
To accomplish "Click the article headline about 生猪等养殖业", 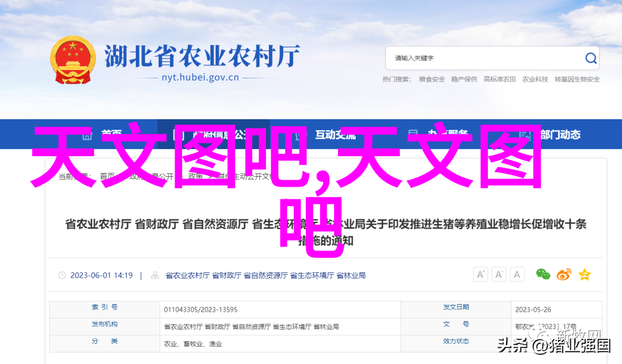I will pyautogui.click(x=325, y=232).
